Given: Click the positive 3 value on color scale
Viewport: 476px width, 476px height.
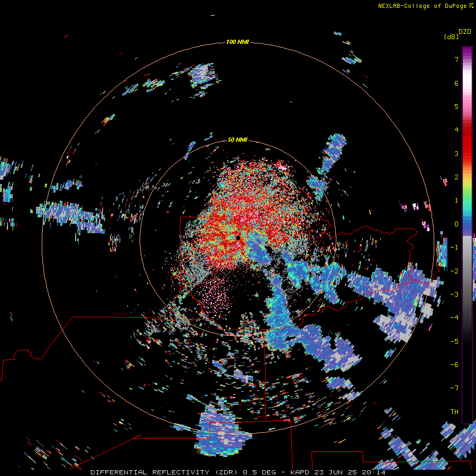Looking at the screenshot, I should (x=456, y=153).
